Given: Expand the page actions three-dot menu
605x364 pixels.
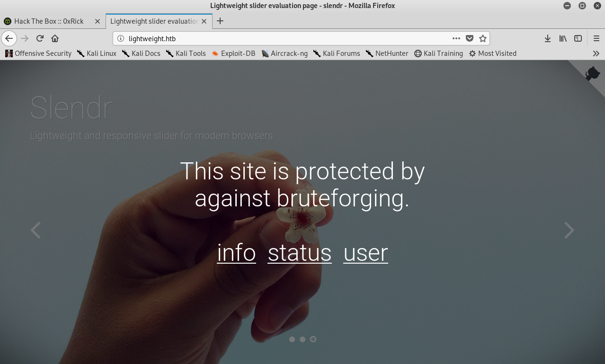Looking at the screenshot, I should [456, 38].
